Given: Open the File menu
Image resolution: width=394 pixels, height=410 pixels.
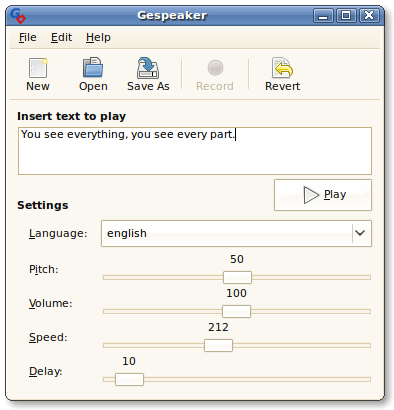Looking at the screenshot, I should (x=27, y=37).
